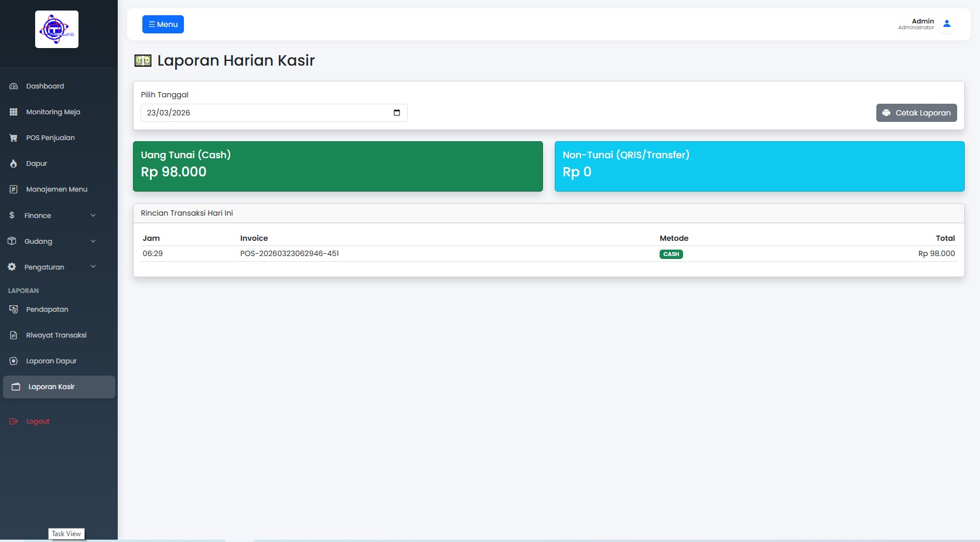Click the Laporan Dapur icon
Image resolution: width=980 pixels, height=542 pixels.
point(13,361)
